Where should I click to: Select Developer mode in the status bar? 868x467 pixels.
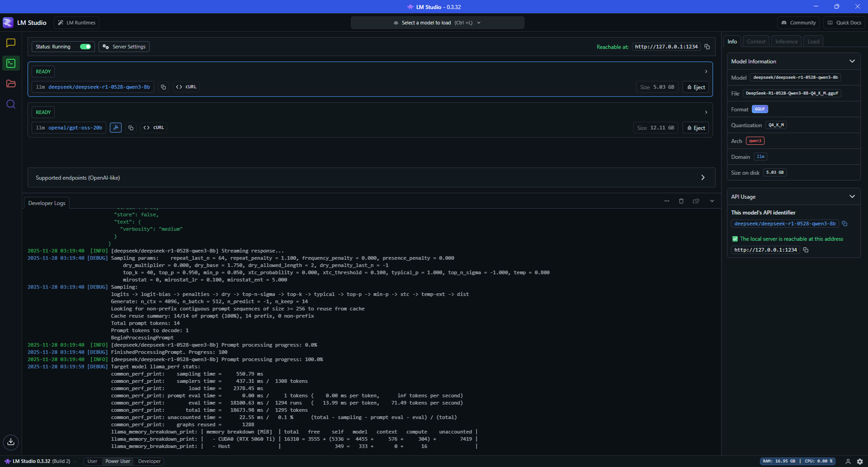[149, 462]
